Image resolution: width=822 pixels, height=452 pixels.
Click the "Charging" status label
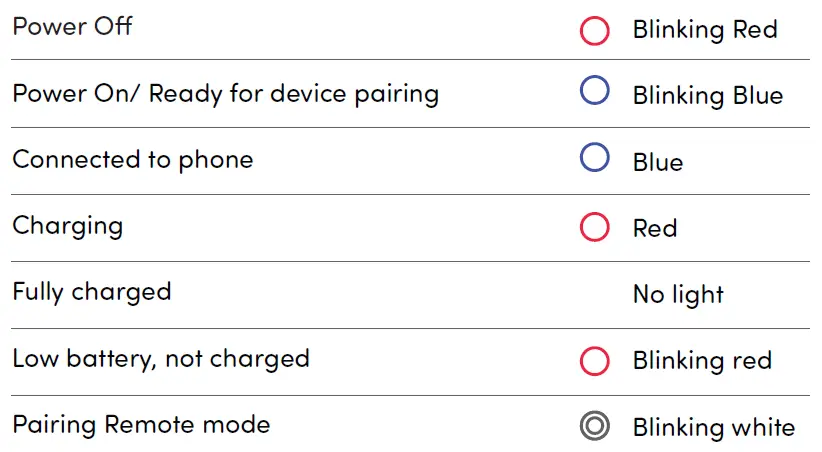click(67, 227)
